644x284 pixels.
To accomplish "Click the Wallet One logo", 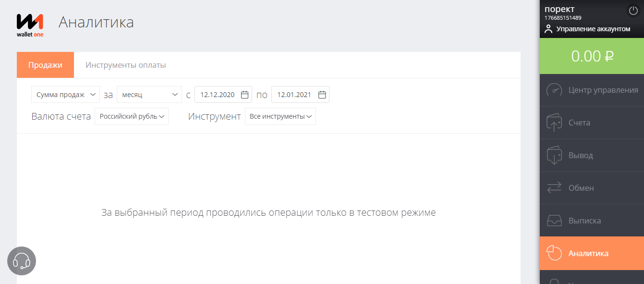I will (x=30, y=25).
